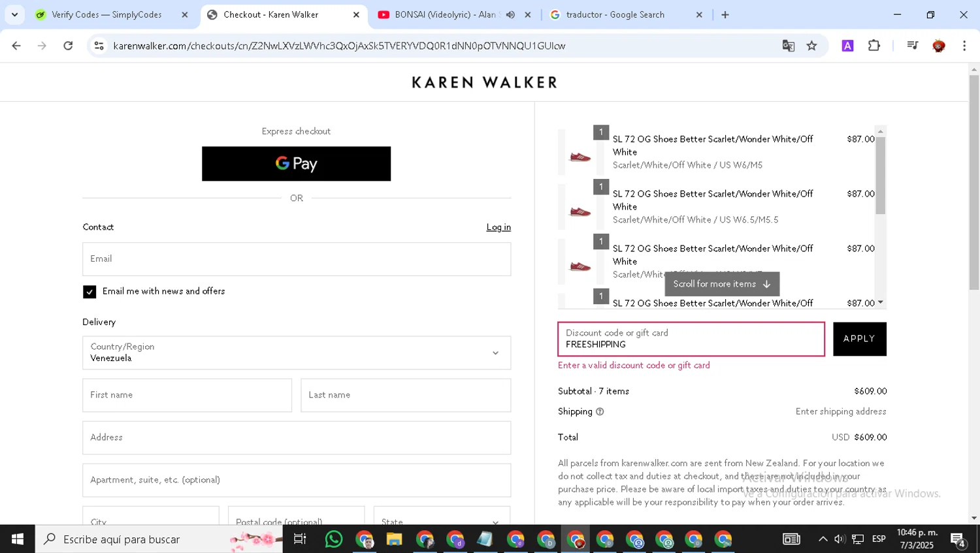Switch to Checkout - Karen Walker tab
The height and width of the screenshot is (553, 980).
270,14
